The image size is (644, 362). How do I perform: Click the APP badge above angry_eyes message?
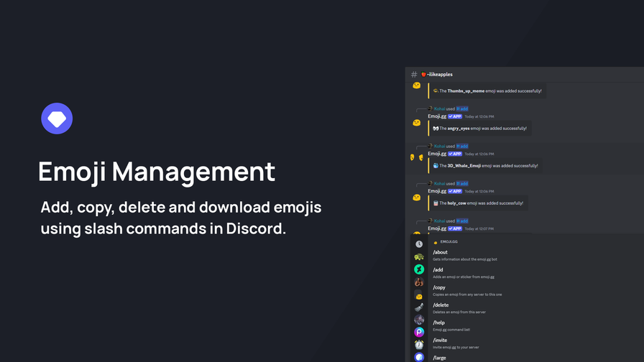pyautogui.click(x=455, y=116)
